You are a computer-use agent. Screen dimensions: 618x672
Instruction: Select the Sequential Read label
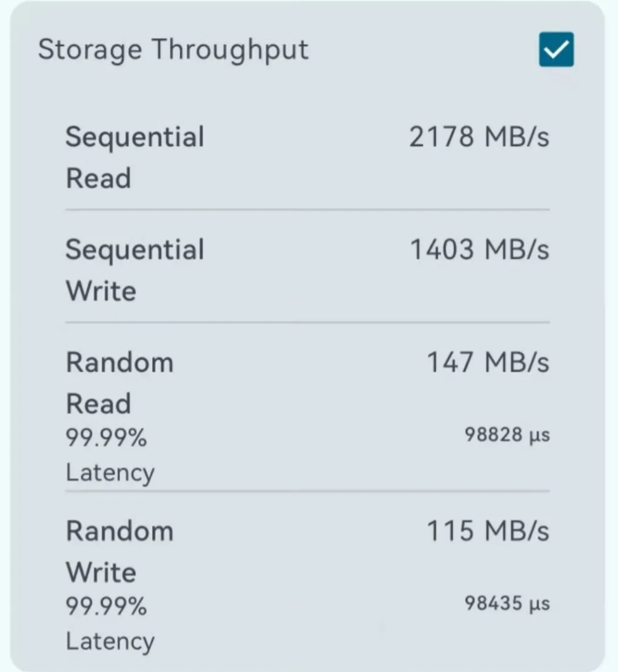[x=135, y=157]
